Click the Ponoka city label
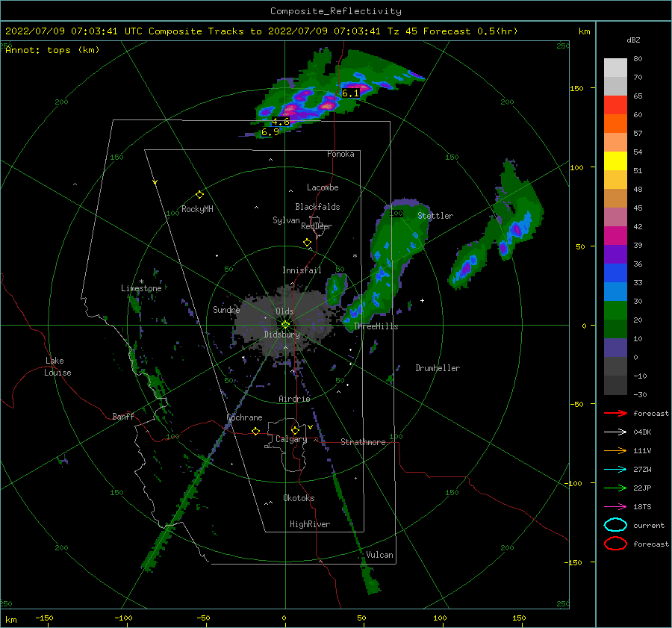Screen dimensions: 672x628 [340, 154]
